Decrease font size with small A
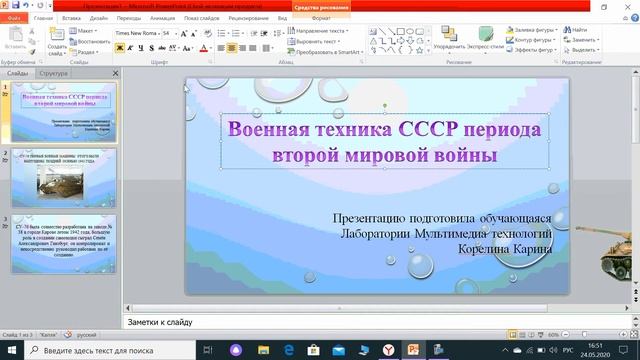Image resolution: width=640 pixels, height=360 pixels. click(194, 33)
